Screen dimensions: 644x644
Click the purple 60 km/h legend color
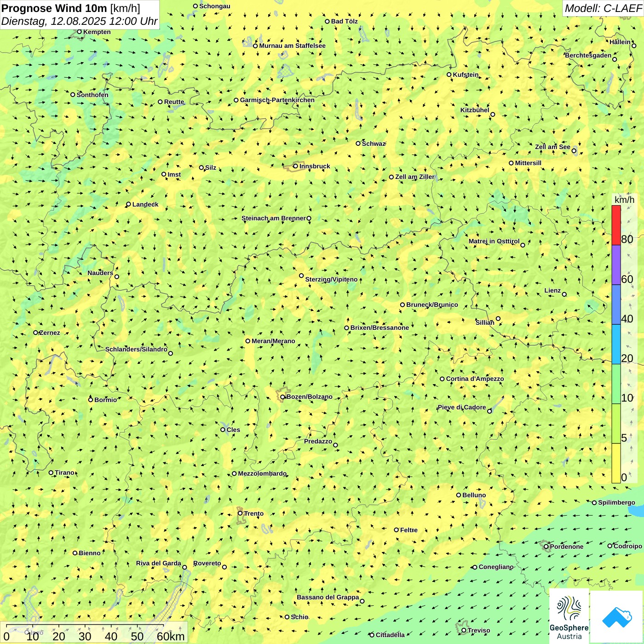pyautogui.click(x=616, y=265)
